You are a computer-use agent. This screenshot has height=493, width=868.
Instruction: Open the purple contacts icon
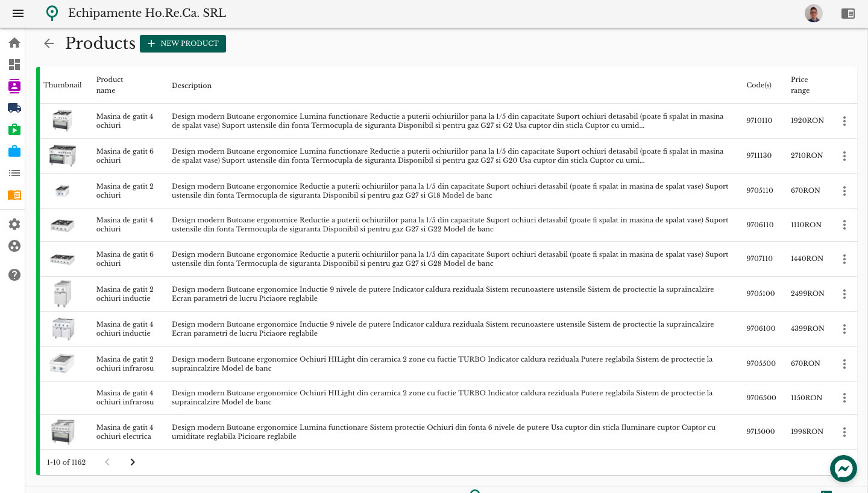pos(14,86)
